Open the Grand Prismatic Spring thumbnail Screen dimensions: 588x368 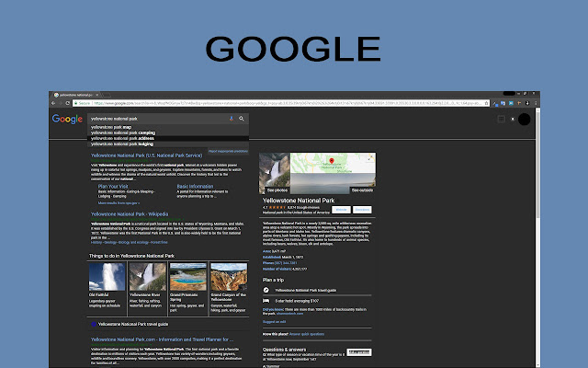pyautogui.click(x=187, y=277)
